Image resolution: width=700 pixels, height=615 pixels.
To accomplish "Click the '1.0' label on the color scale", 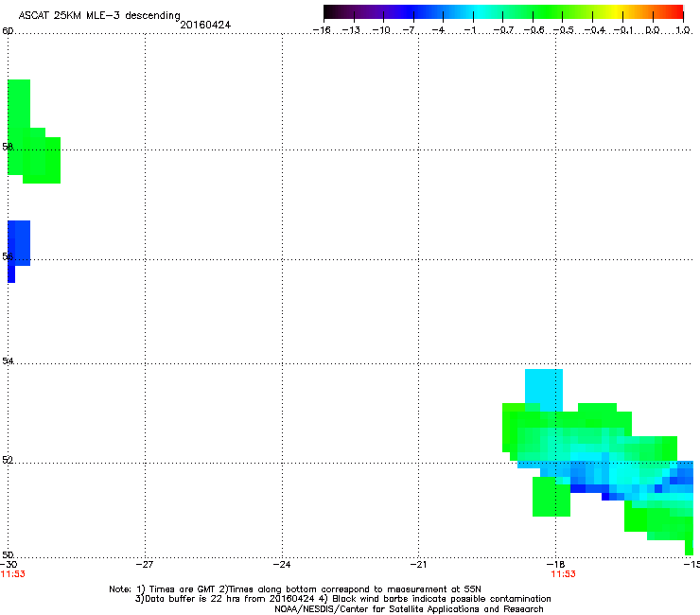I will pos(683,30).
